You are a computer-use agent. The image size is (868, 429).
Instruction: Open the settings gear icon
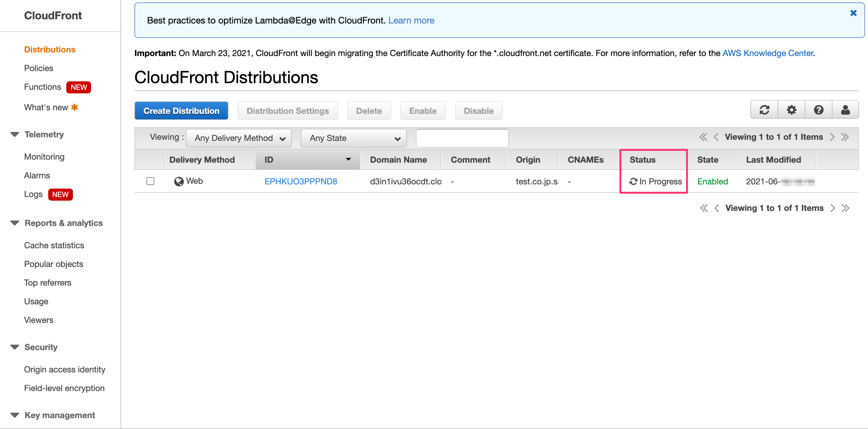(791, 110)
